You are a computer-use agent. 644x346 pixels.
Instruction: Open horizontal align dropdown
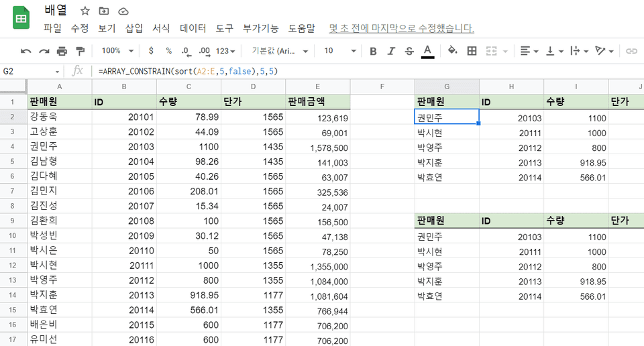(x=529, y=51)
